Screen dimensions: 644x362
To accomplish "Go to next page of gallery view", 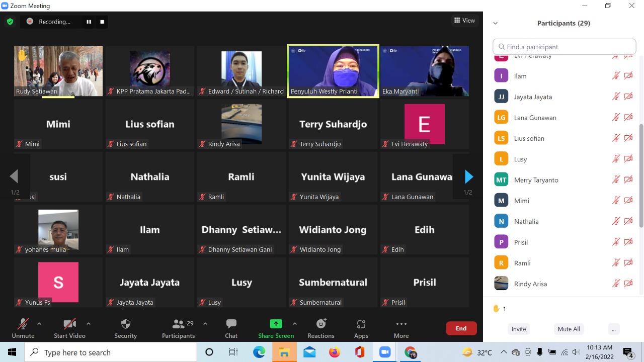I will [x=468, y=176].
